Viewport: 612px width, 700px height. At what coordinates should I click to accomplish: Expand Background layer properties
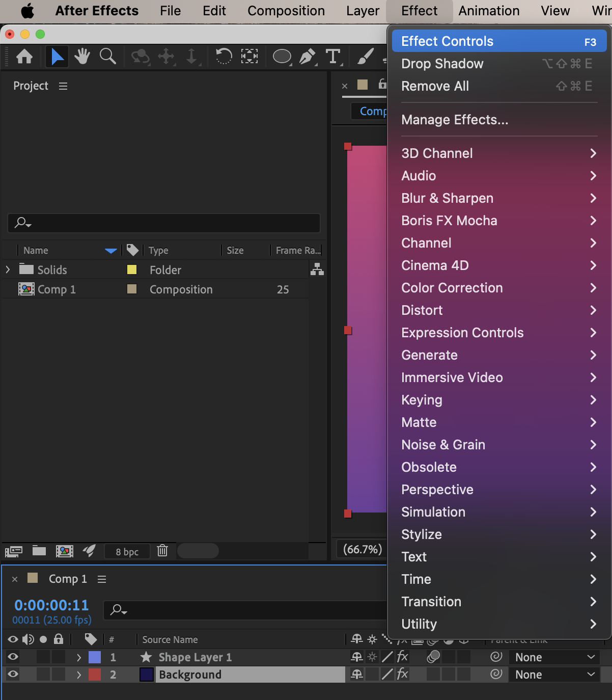point(78,675)
